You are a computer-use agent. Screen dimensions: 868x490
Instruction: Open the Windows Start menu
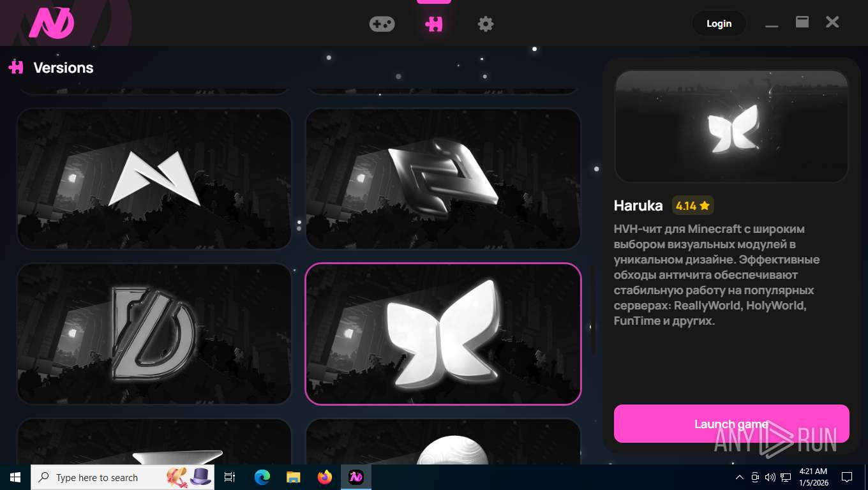coord(15,477)
